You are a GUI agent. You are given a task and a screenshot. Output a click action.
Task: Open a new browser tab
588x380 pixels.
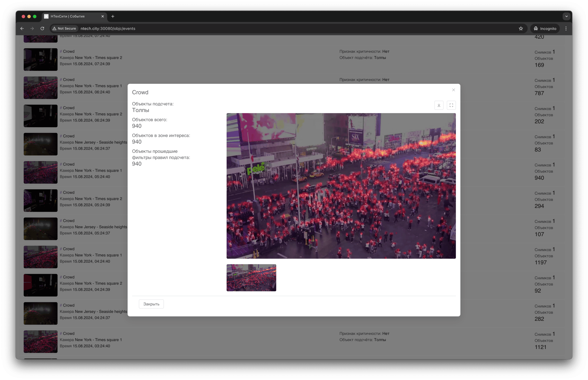tap(113, 16)
